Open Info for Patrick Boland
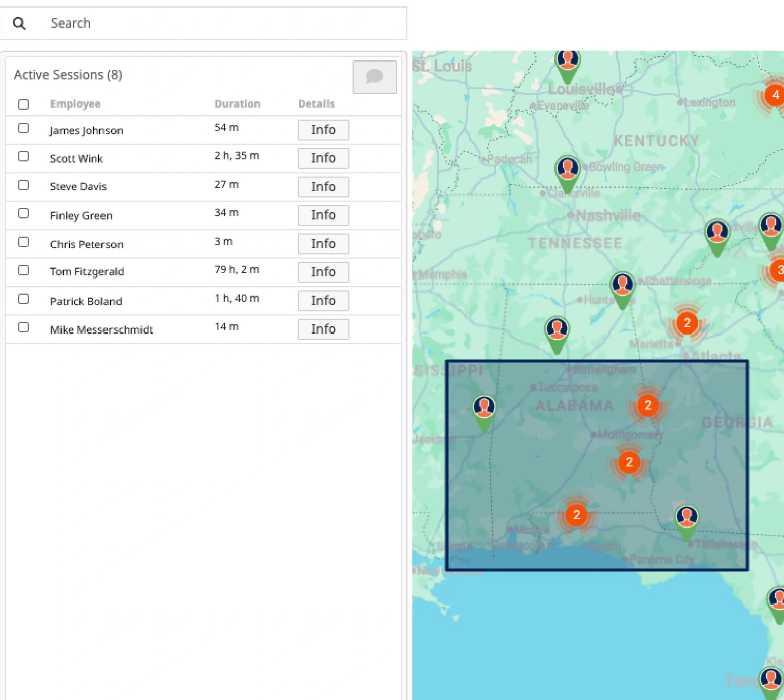This screenshot has height=700, width=784. [x=323, y=301]
